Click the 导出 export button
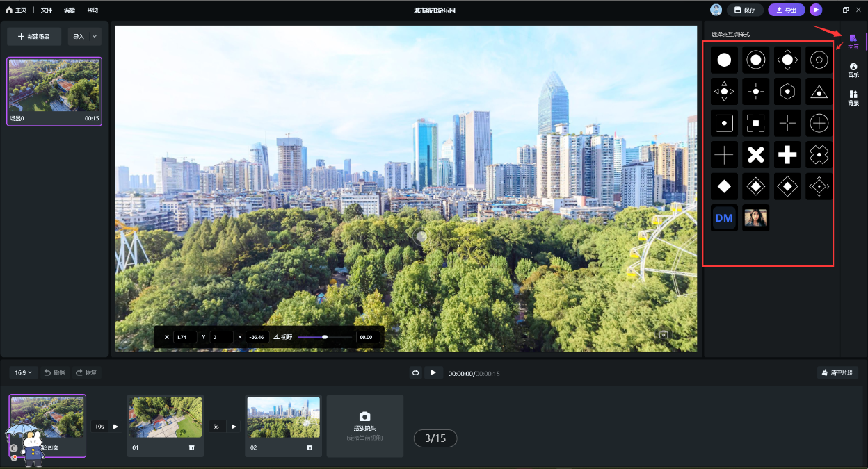The width and height of the screenshot is (868, 469). (786, 10)
